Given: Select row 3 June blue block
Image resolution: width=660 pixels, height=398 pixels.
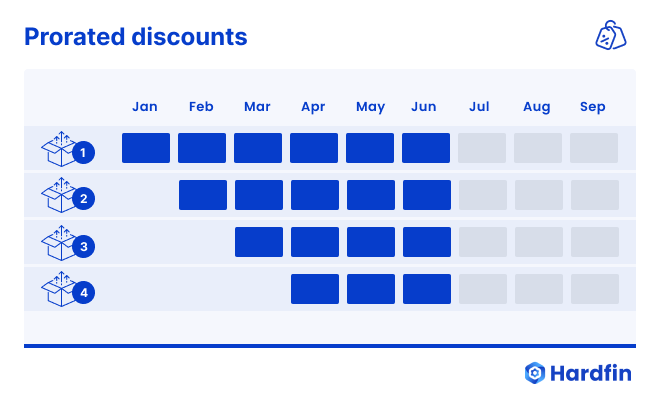Looking at the screenshot, I should click(427, 242).
